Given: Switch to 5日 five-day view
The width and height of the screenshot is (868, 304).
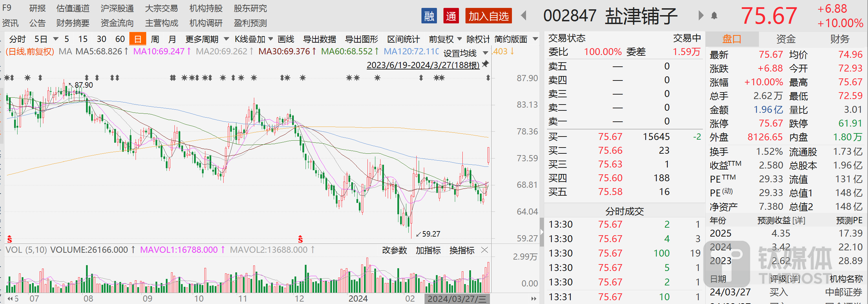Looking at the screenshot, I should tap(41, 39).
